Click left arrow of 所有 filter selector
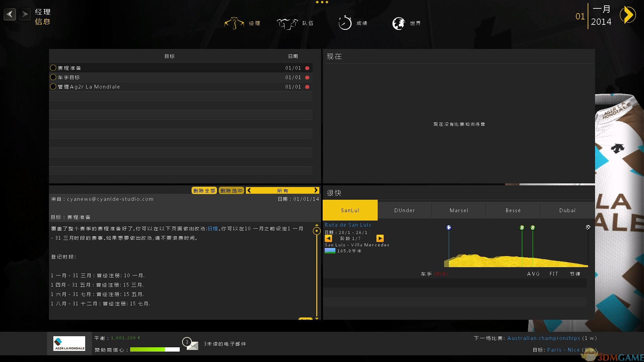The image size is (644, 362). 249,190
